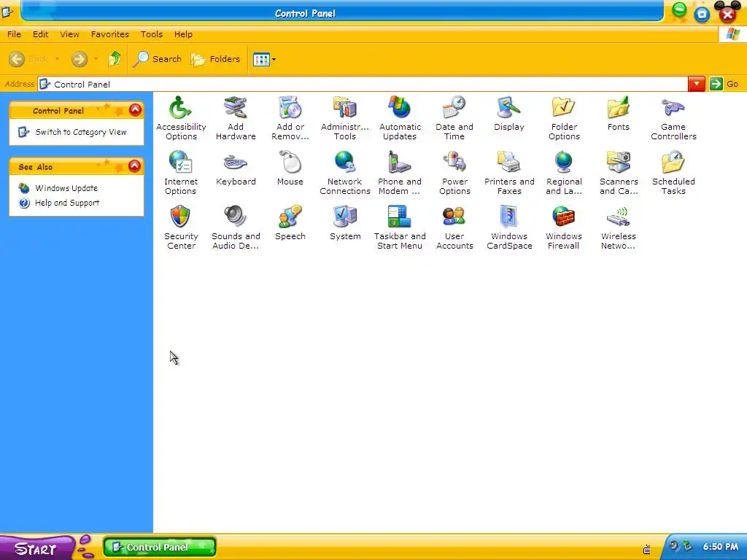This screenshot has width=747, height=560.
Task: Open Folder Options icon
Action: coord(564,117)
